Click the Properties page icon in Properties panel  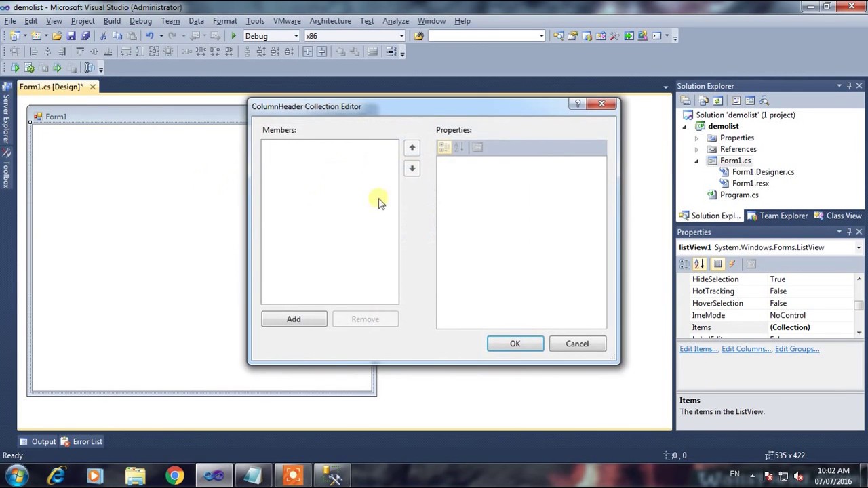pyautogui.click(x=750, y=264)
